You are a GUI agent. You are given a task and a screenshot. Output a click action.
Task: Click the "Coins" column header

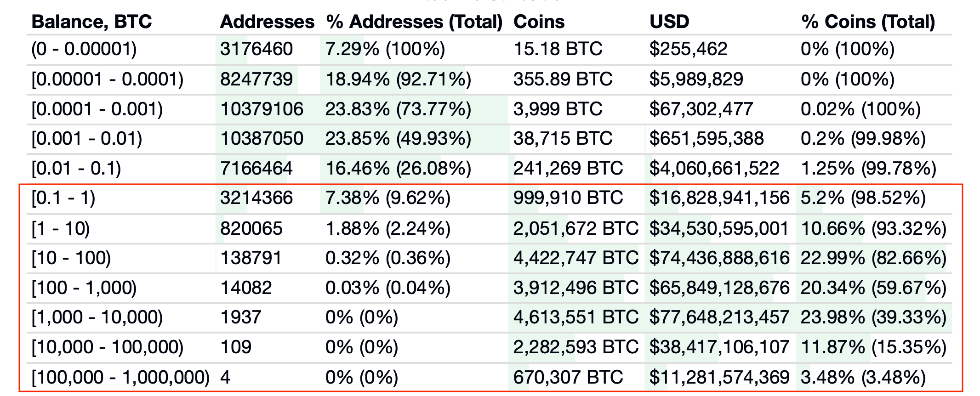click(539, 22)
